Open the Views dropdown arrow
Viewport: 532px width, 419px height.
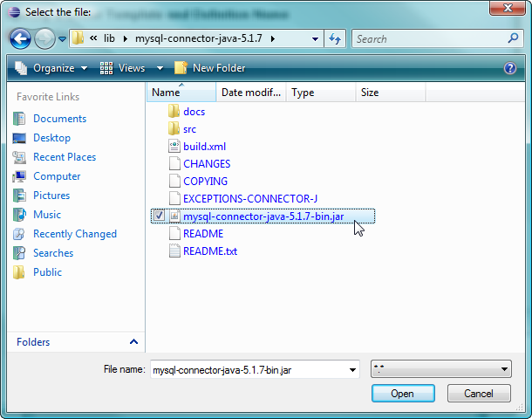click(x=160, y=68)
